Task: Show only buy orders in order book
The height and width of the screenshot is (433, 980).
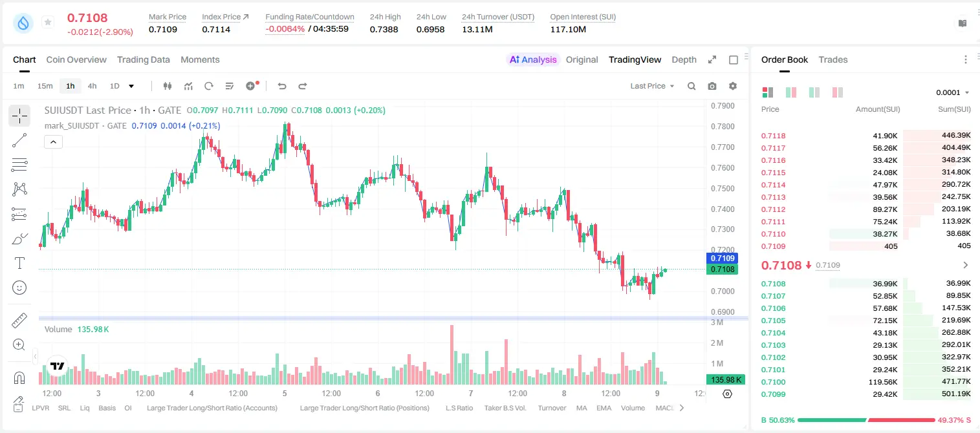Action: tap(814, 92)
